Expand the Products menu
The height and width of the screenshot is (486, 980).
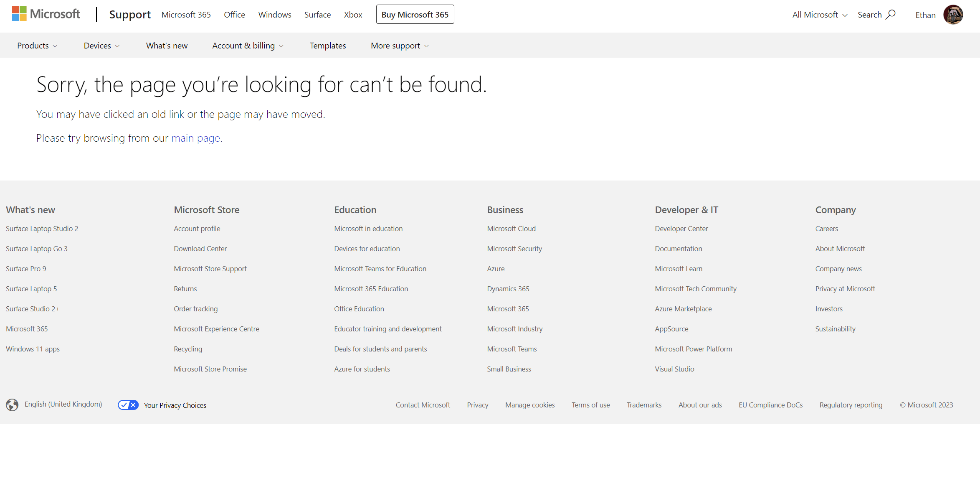tap(37, 46)
